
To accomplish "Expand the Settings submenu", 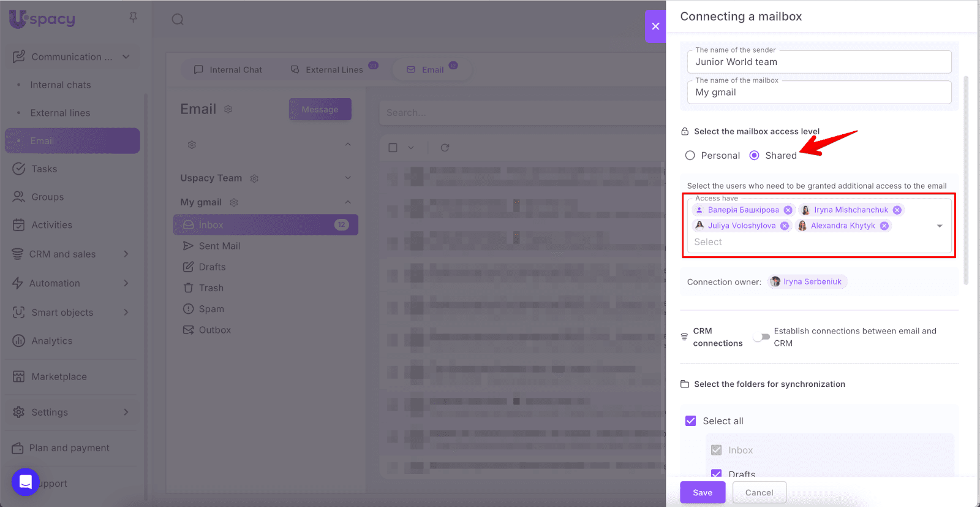I will 126,412.
